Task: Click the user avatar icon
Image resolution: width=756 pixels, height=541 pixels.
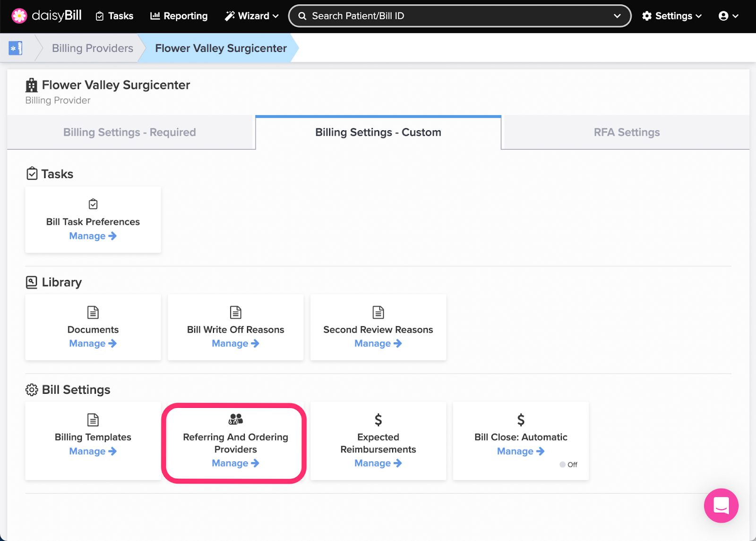Action: (x=723, y=16)
